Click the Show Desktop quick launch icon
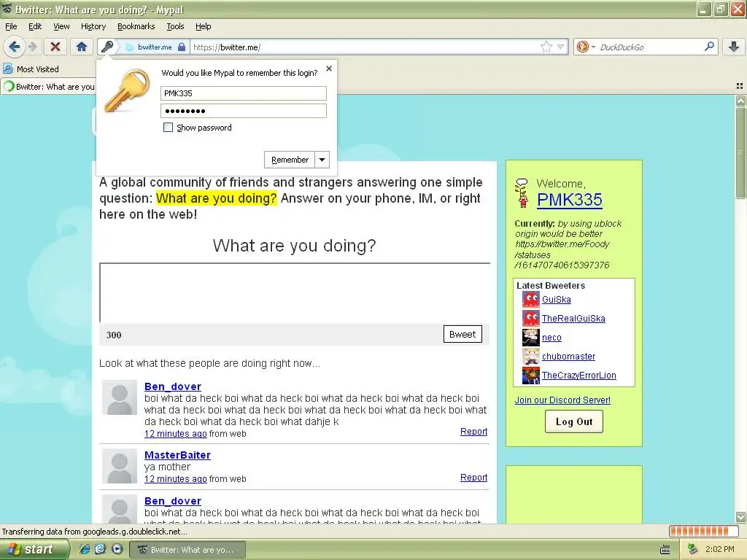The height and width of the screenshot is (560, 747). pyautogui.click(x=100, y=549)
